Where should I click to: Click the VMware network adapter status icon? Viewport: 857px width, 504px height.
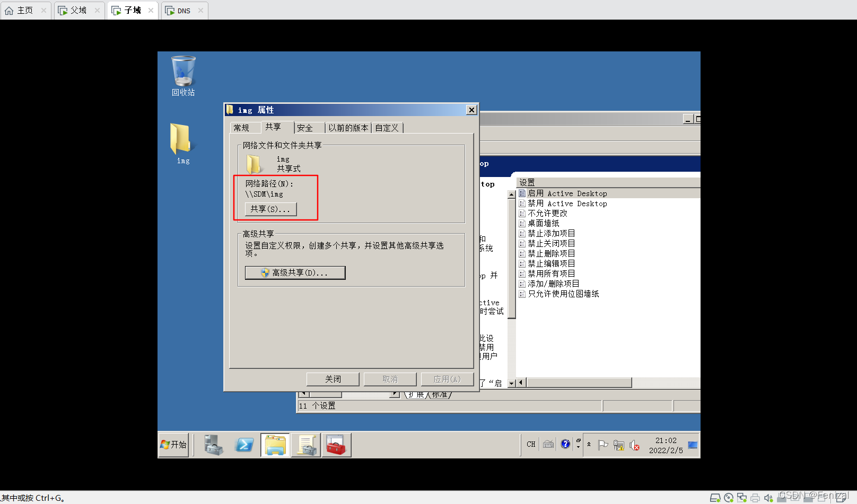[x=741, y=498]
